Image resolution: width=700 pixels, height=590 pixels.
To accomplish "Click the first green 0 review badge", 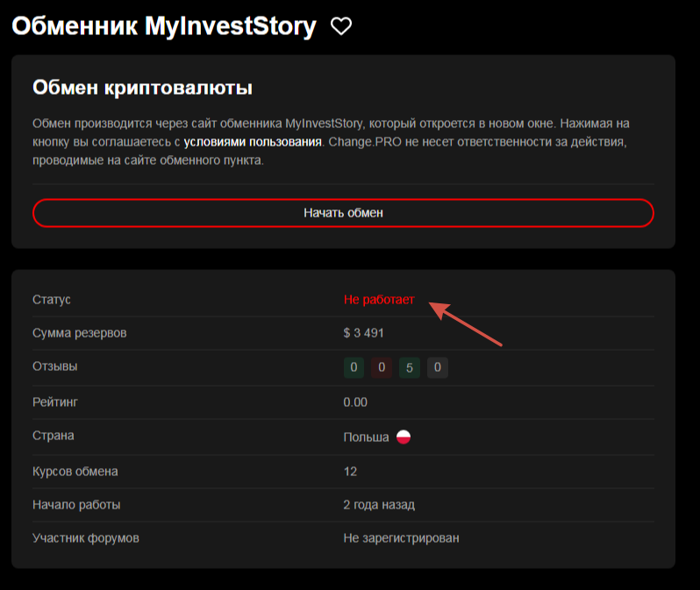I will 354,367.
